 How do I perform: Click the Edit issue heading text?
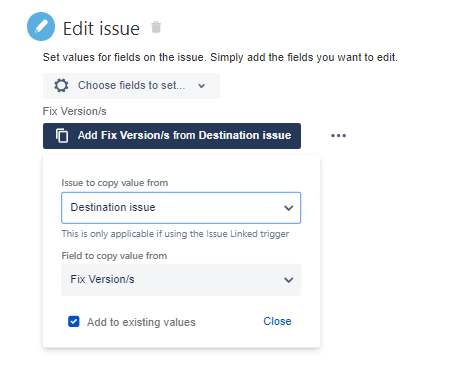101,29
